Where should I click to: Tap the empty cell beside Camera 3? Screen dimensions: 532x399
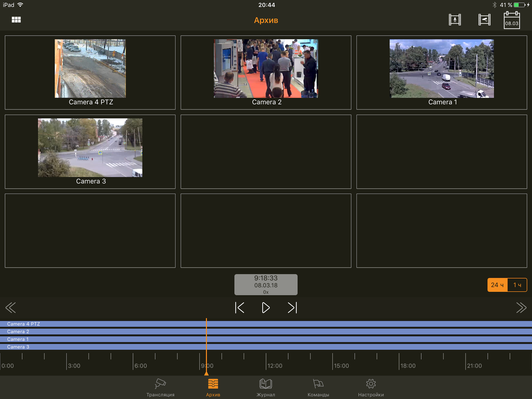pyautogui.click(x=266, y=152)
